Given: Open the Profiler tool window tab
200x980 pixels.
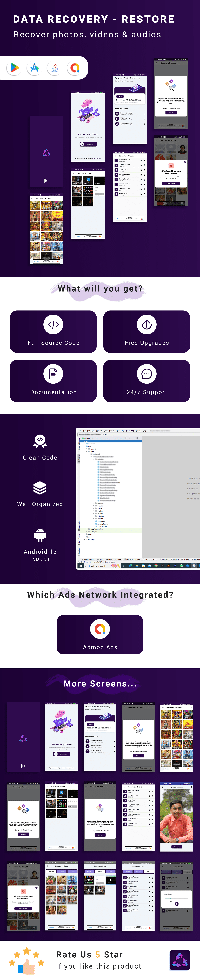Looking at the screenshot, I should pyautogui.click(x=109, y=559).
